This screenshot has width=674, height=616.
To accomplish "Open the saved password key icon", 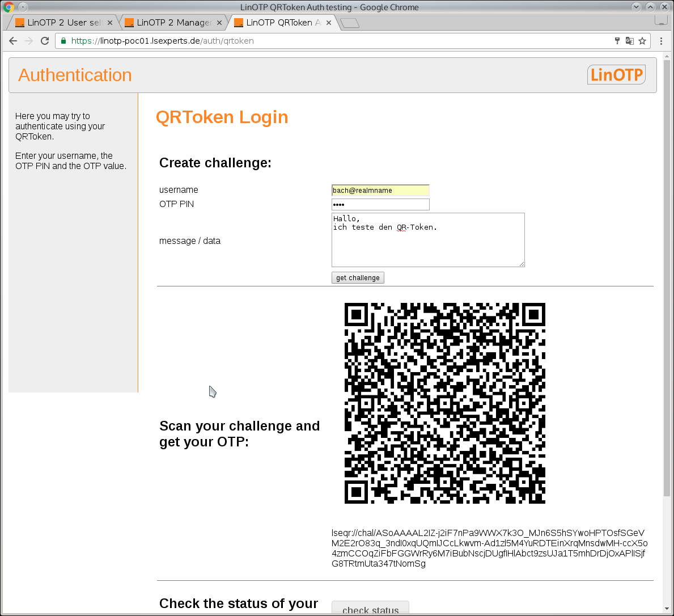I will (x=617, y=41).
